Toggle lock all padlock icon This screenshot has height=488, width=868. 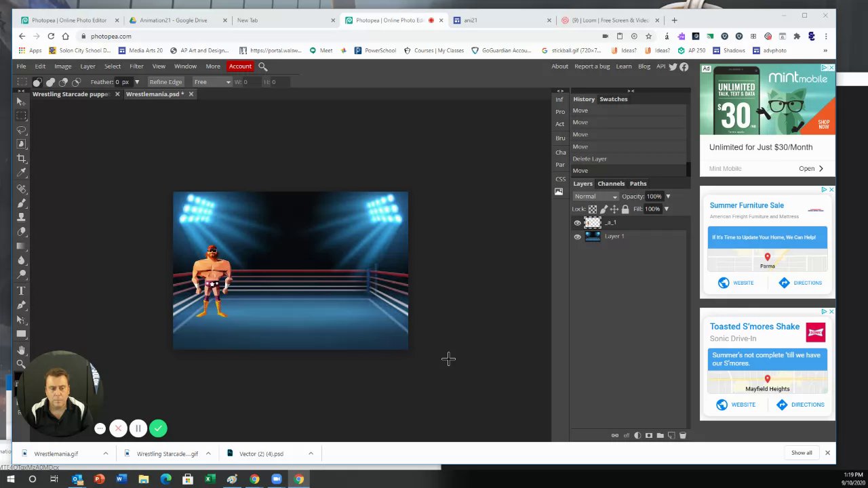pyautogui.click(x=625, y=209)
